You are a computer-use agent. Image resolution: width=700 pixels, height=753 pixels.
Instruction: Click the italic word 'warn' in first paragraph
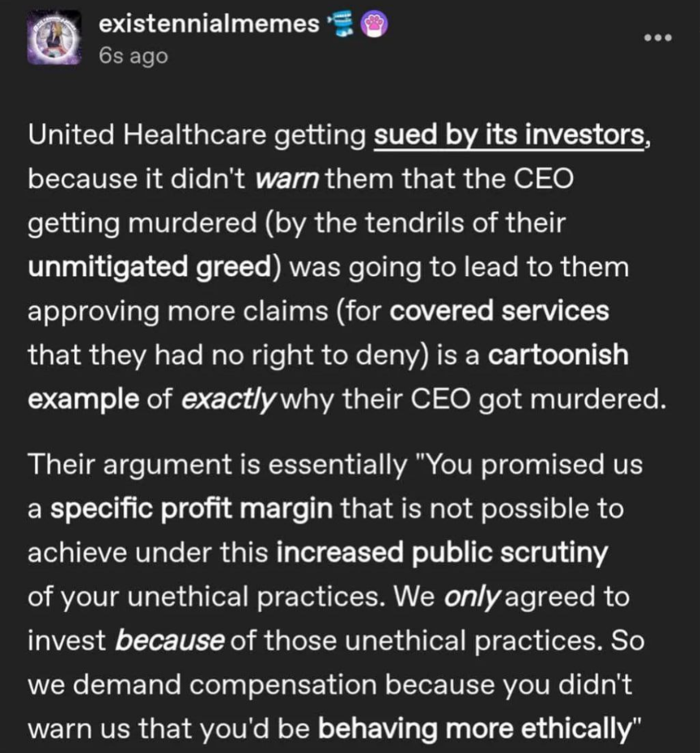coord(286,179)
